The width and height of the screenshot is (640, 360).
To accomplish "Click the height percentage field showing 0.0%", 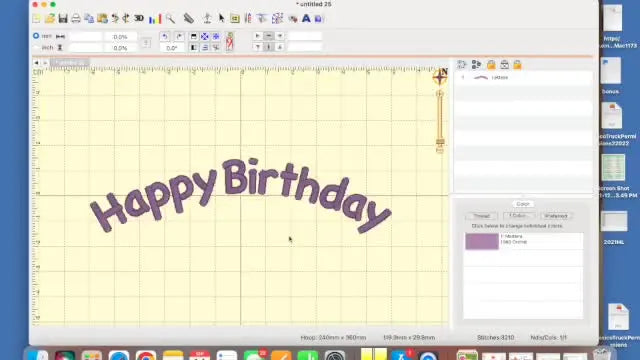I will (120, 47).
